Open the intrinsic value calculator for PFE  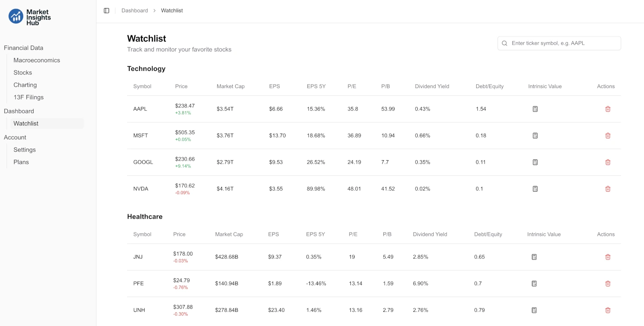click(534, 283)
